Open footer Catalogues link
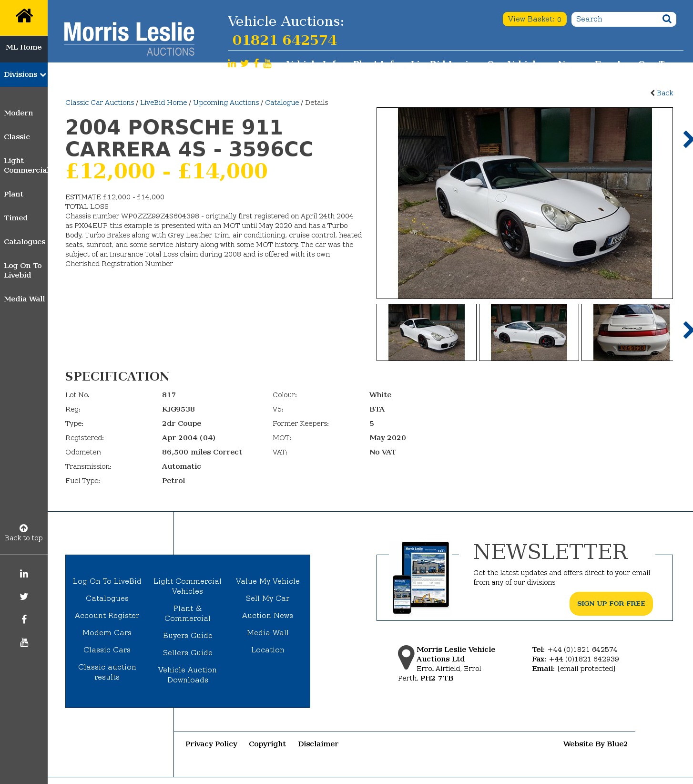Screen dimensions: 693x784 pos(107,598)
